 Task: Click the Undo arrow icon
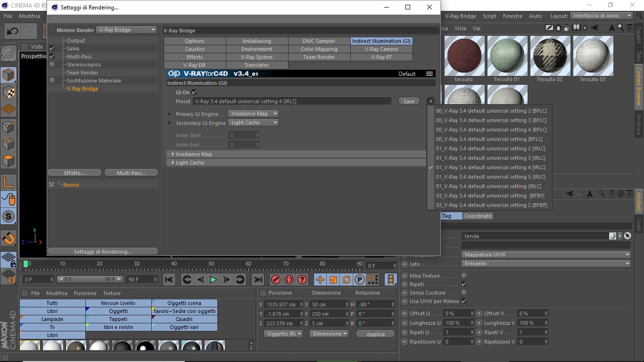click(12, 31)
